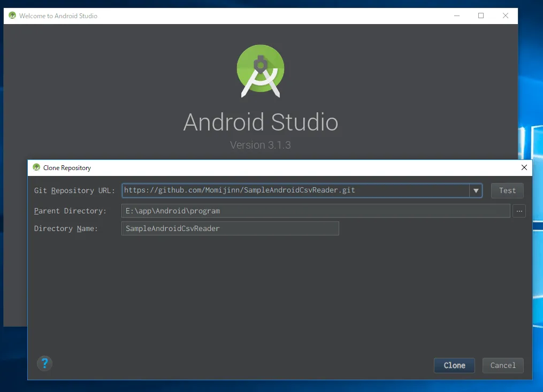Click the Directory Name label
The width and height of the screenshot is (543, 392).
(x=66, y=228)
